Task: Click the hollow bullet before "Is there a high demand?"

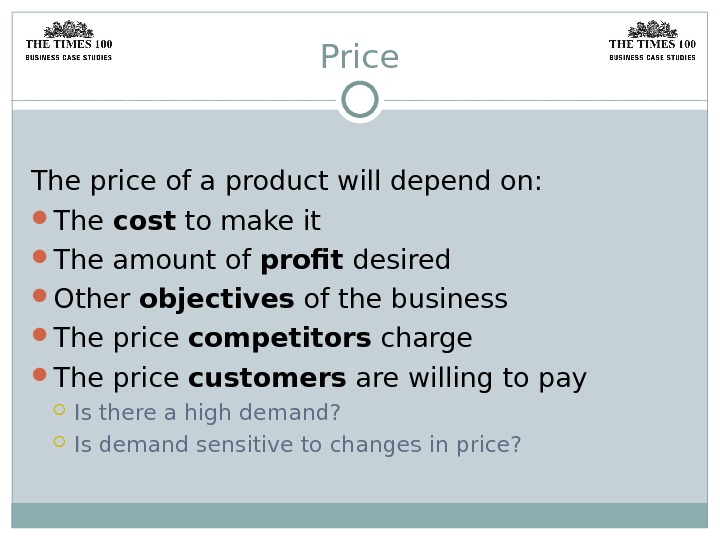Action: [59, 409]
